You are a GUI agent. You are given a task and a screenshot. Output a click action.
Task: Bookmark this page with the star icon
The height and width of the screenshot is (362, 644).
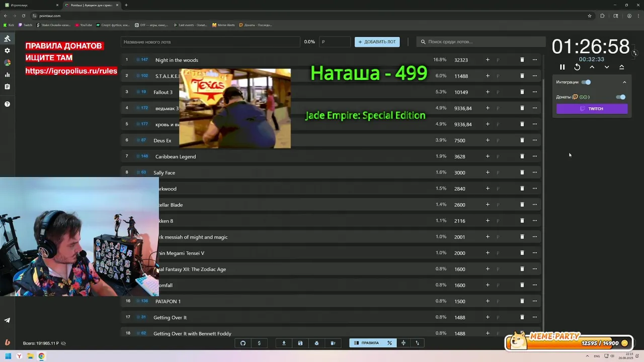pos(590,16)
